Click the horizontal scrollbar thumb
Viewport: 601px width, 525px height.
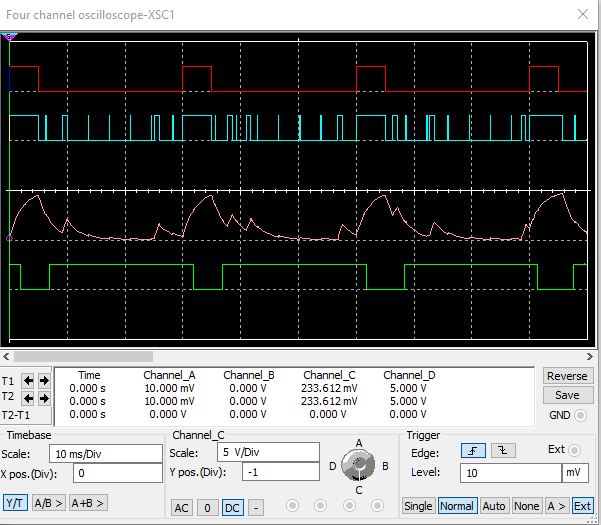click(84, 356)
